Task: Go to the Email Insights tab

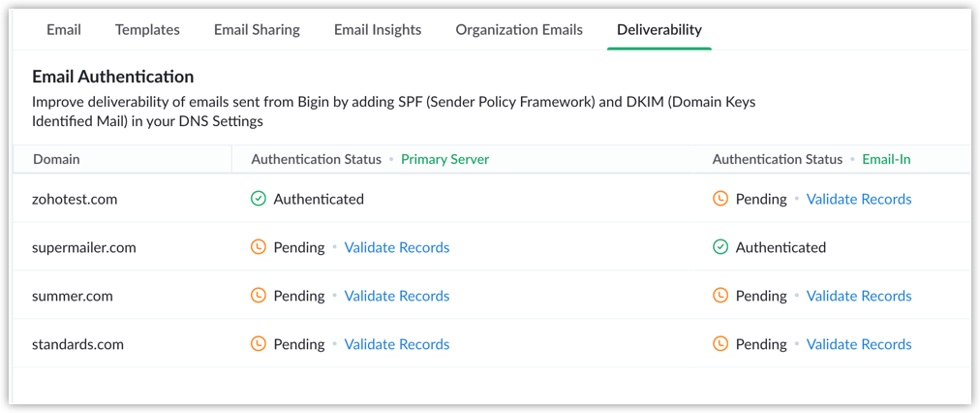Action: click(x=378, y=29)
